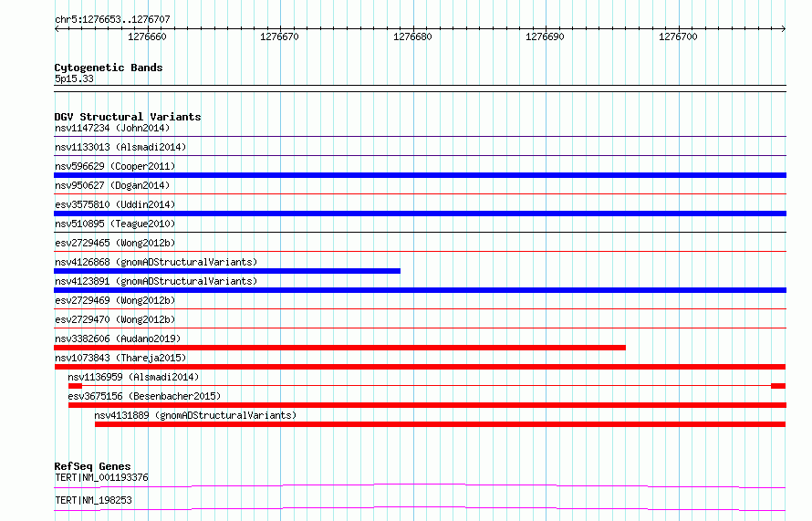This screenshot has width=812, height=521.
Task: Select the esv3575810 (Uddin2014) label
Action: point(115,204)
